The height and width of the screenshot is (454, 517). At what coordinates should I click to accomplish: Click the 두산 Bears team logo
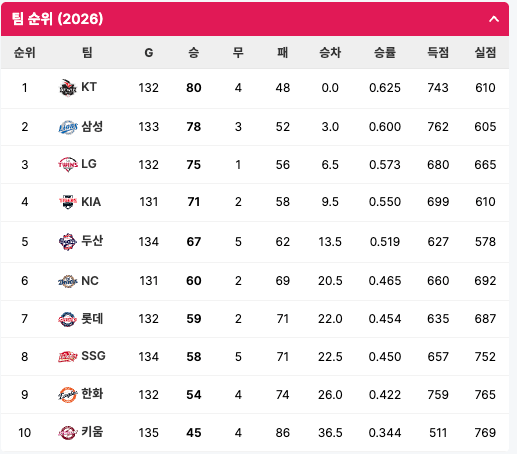tap(68, 242)
